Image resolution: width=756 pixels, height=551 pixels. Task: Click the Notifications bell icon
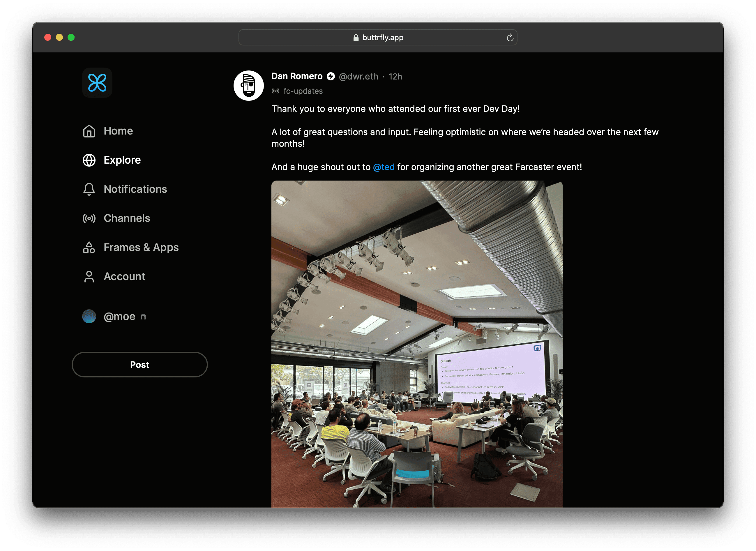click(x=89, y=189)
